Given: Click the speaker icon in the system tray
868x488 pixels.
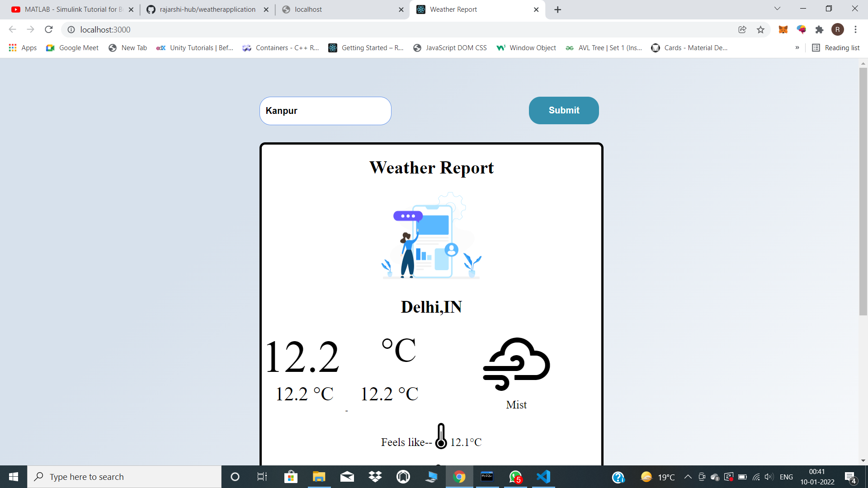Looking at the screenshot, I should (x=769, y=476).
